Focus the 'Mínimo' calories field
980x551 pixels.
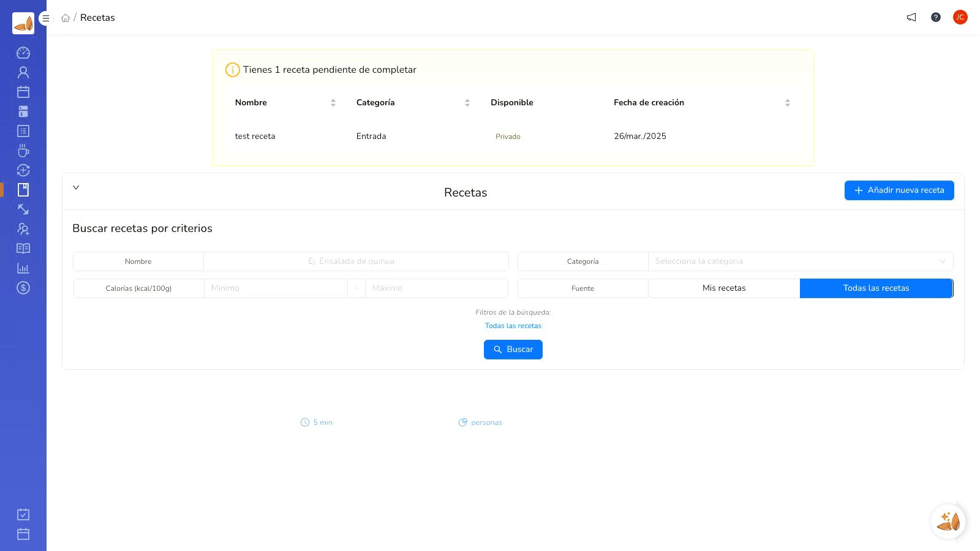tap(276, 288)
